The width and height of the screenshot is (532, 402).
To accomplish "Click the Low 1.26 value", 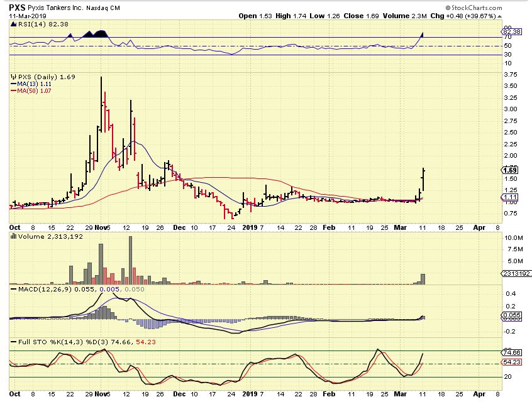I will click(324, 16).
